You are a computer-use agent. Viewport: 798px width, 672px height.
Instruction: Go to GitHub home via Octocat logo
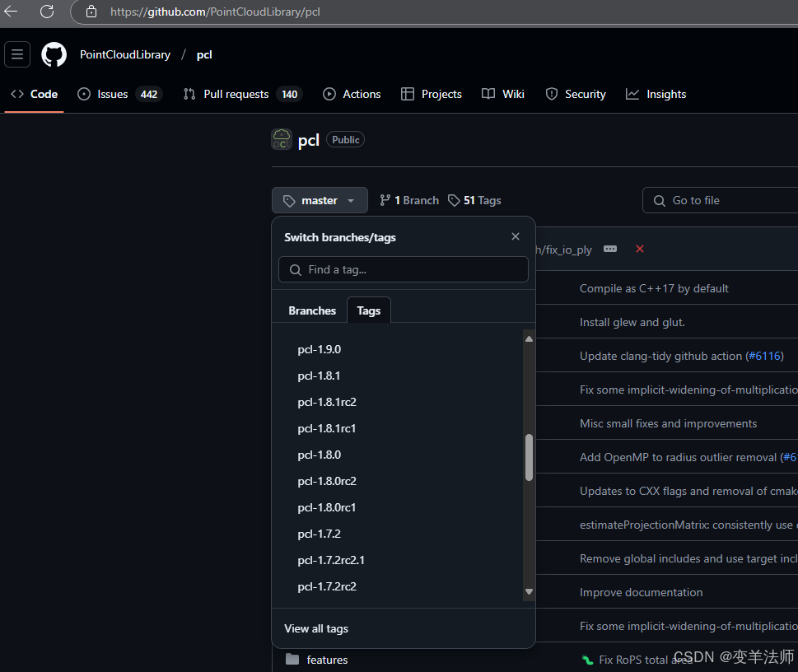(54, 54)
